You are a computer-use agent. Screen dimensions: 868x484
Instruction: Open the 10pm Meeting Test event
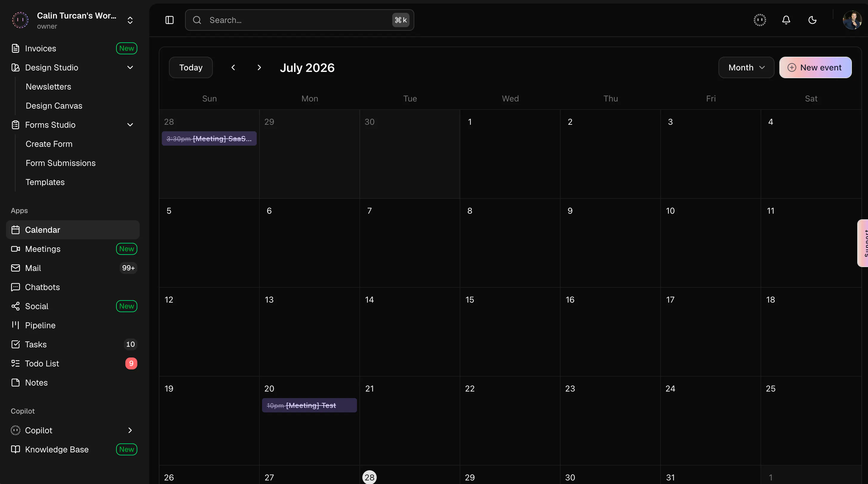pyautogui.click(x=309, y=406)
